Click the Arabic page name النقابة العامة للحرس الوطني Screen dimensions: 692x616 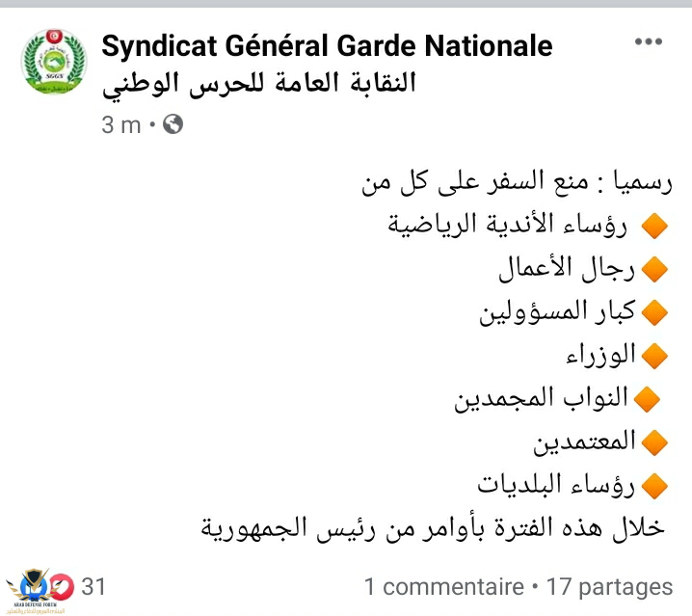click(x=259, y=84)
